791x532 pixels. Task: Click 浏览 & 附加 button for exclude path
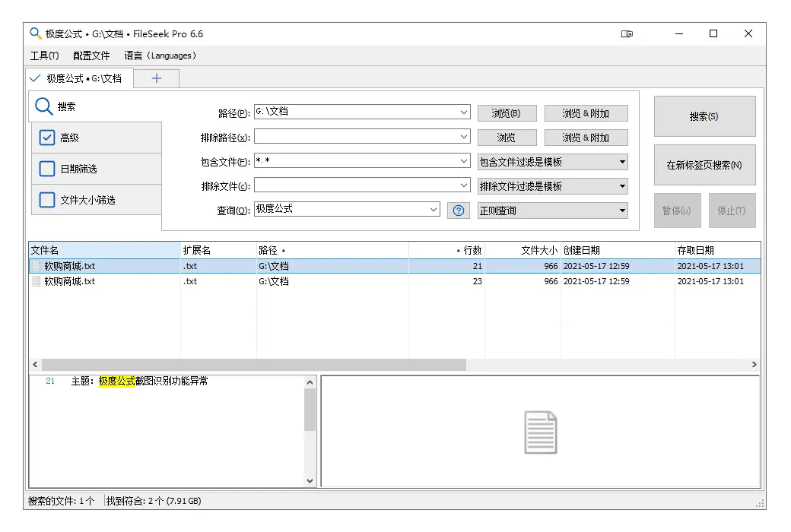[586, 138]
